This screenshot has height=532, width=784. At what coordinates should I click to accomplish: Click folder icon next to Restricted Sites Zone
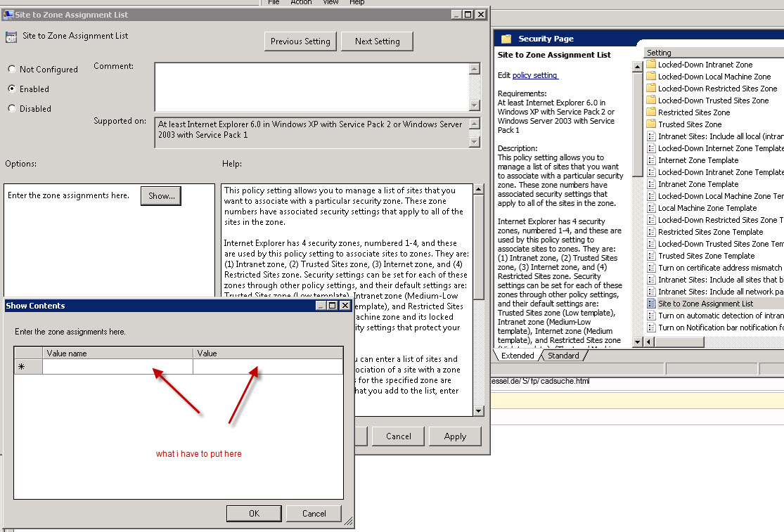tap(651, 112)
